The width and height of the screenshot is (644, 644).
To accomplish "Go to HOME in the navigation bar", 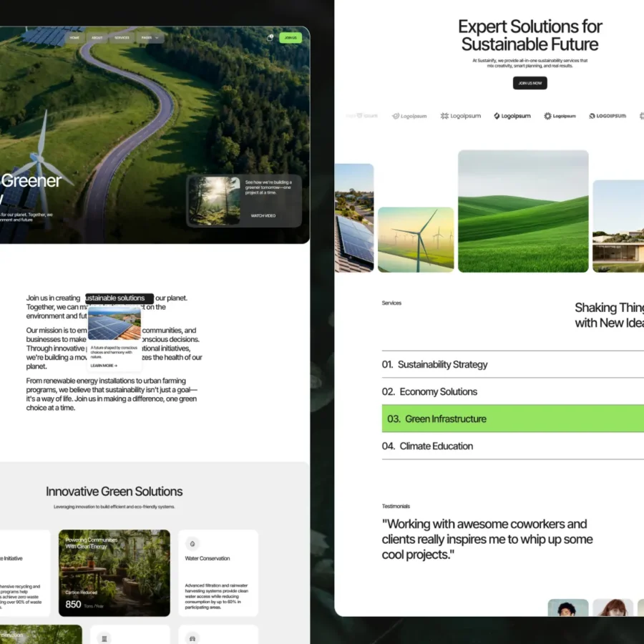I will click(x=74, y=38).
